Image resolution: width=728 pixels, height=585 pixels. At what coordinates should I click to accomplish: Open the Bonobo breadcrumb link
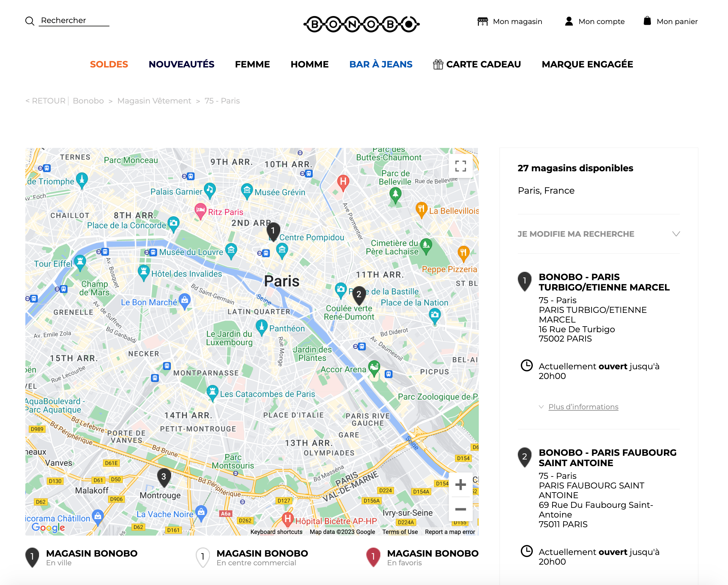coord(88,101)
